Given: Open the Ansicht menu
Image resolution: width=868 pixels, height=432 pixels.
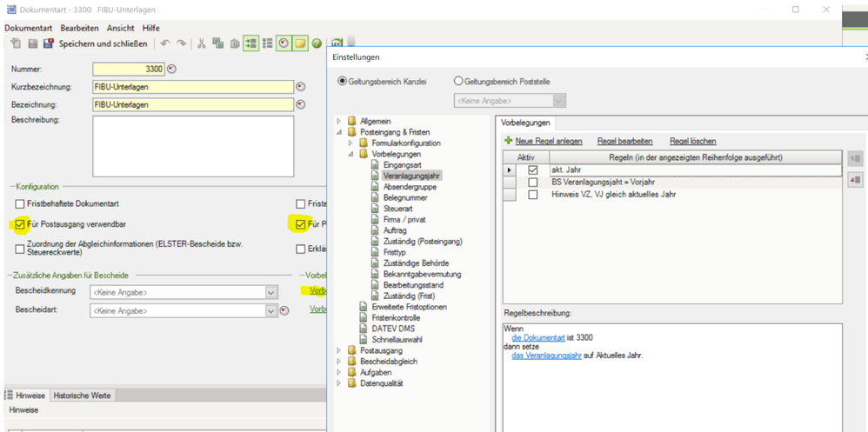Looking at the screenshot, I should pyautogui.click(x=120, y=28).
